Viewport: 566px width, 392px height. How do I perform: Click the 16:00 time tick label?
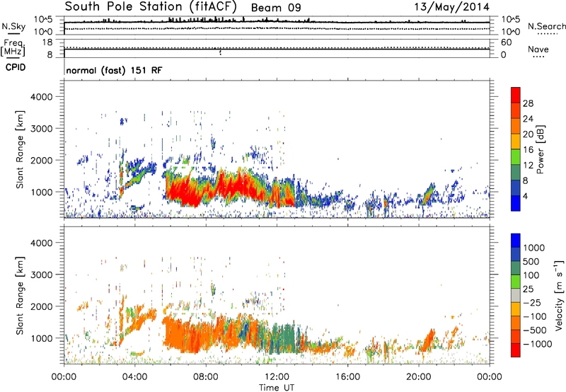coord(347,377)
